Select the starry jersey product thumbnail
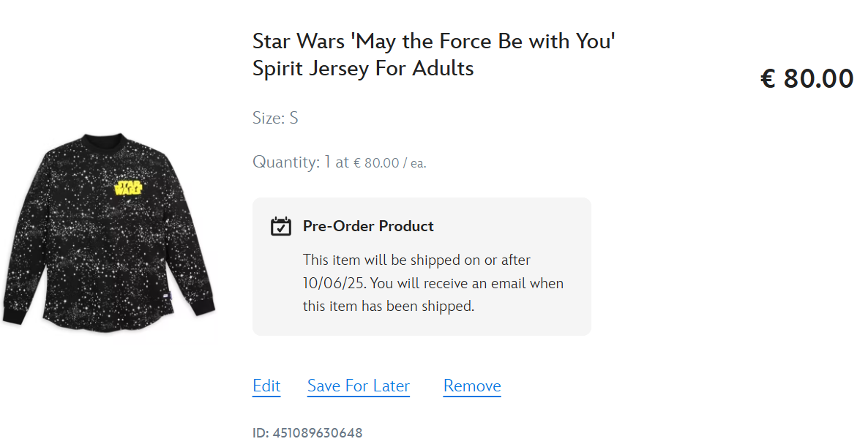Screen dimensions: 868x447 [x=108, y=233]
